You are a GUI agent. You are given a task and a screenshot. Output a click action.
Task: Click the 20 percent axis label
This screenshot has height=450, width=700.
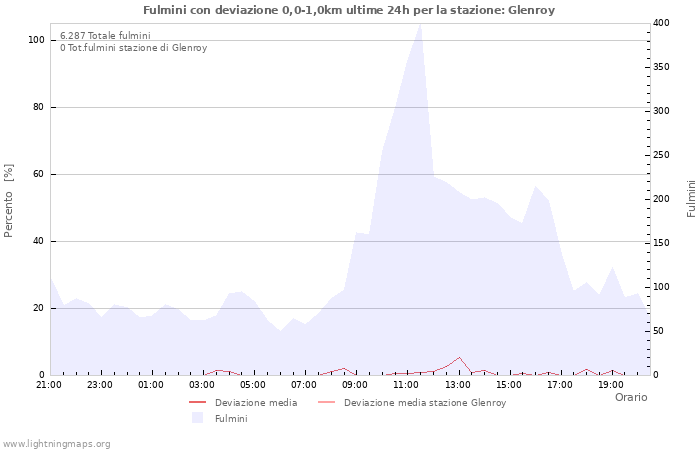click(x=38, y=308)
